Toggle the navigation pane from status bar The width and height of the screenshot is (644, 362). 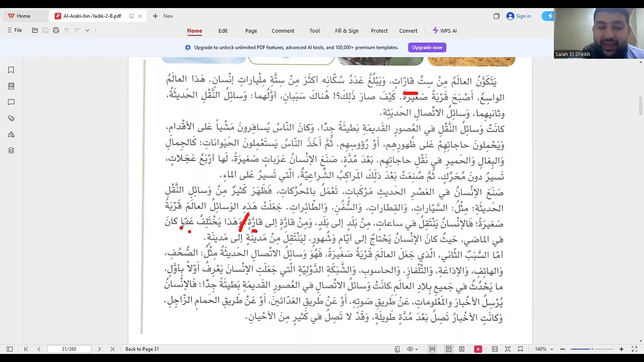pyautogui.click(x=10, y=349)
